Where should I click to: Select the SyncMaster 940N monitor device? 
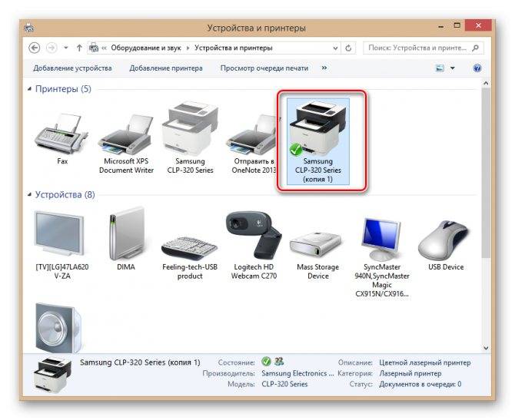[381, 239]
